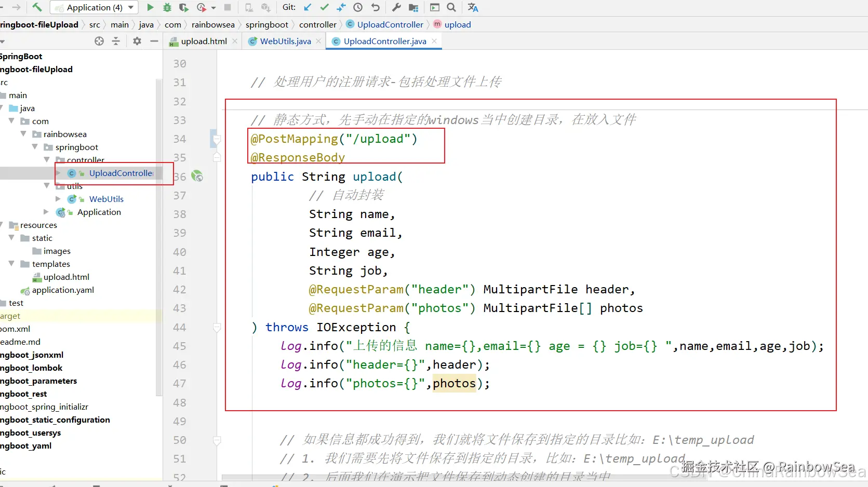Switch to the upload.html tab

pos(204,41)
